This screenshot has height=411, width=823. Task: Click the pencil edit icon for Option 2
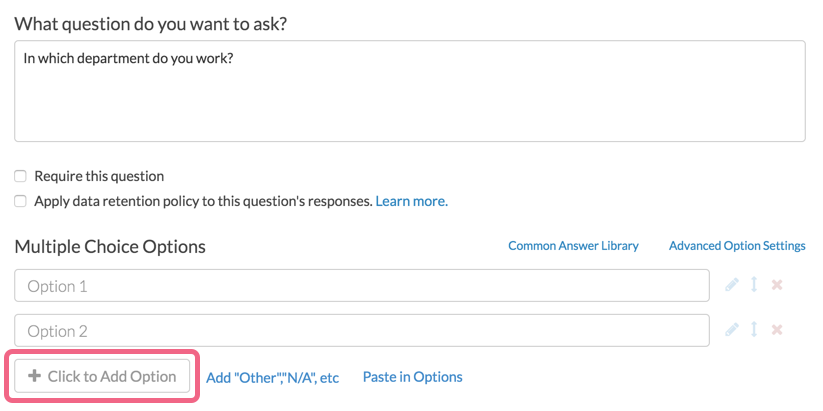tap(732, 330)
